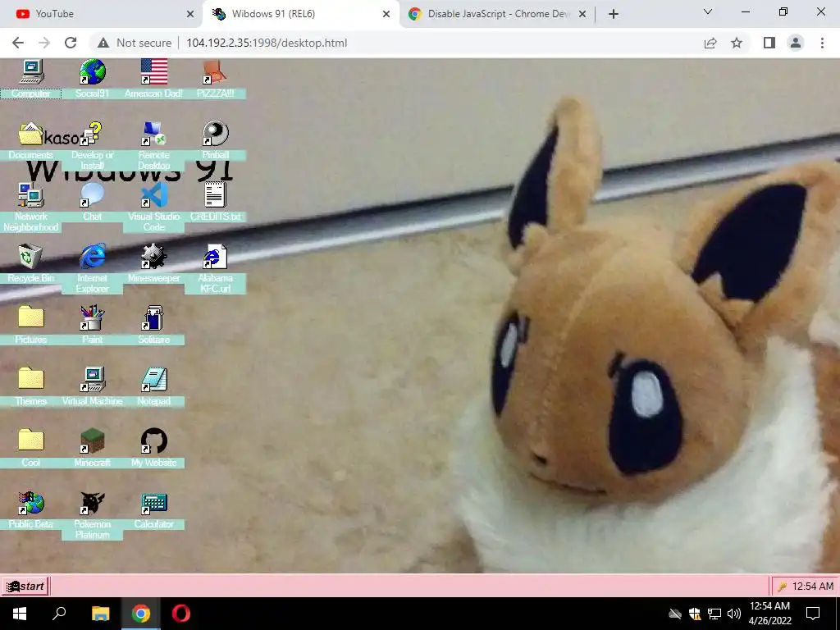The image size is (840, 630).
Task: Start the Solitaire card game icon
Action: (153, 318)
